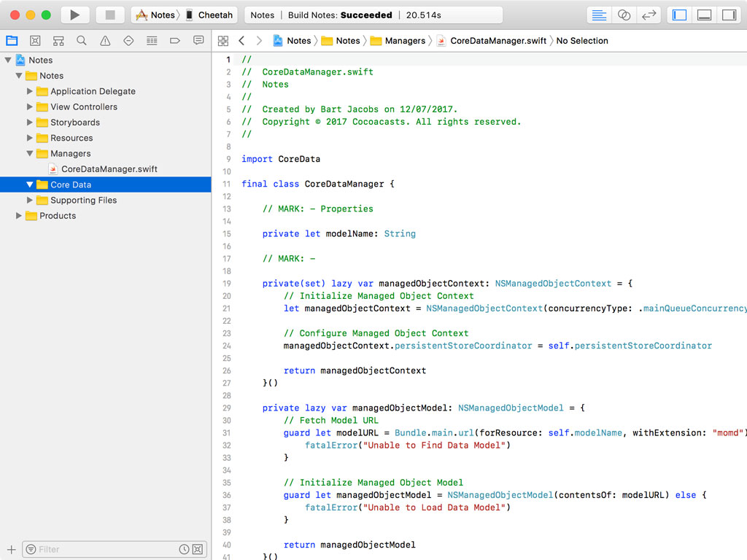Open the Breakpoint navigator
Viewport: 747px width, 560px height.
pos(175,41)
